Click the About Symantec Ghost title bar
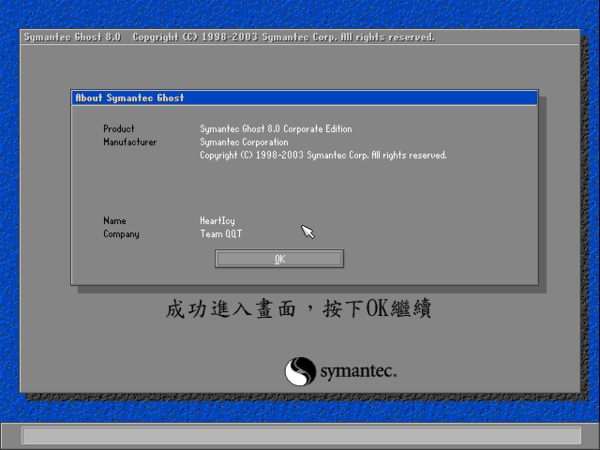The height and width of the screenshot is (450, 600). click(305, 98)
